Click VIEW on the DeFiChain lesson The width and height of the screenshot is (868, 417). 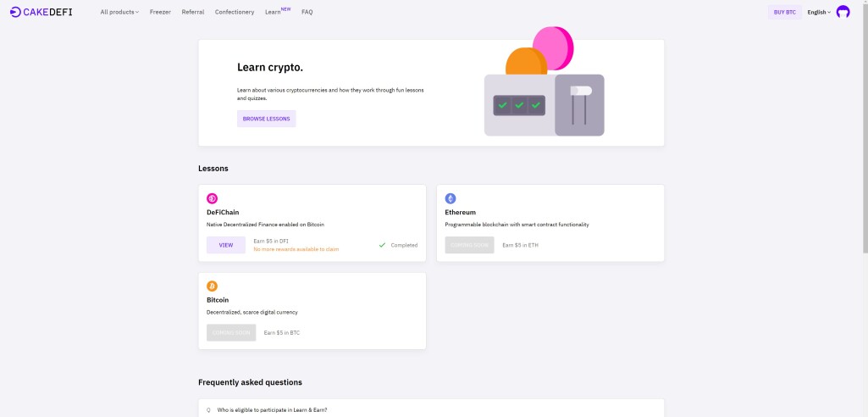click(226, 245)
